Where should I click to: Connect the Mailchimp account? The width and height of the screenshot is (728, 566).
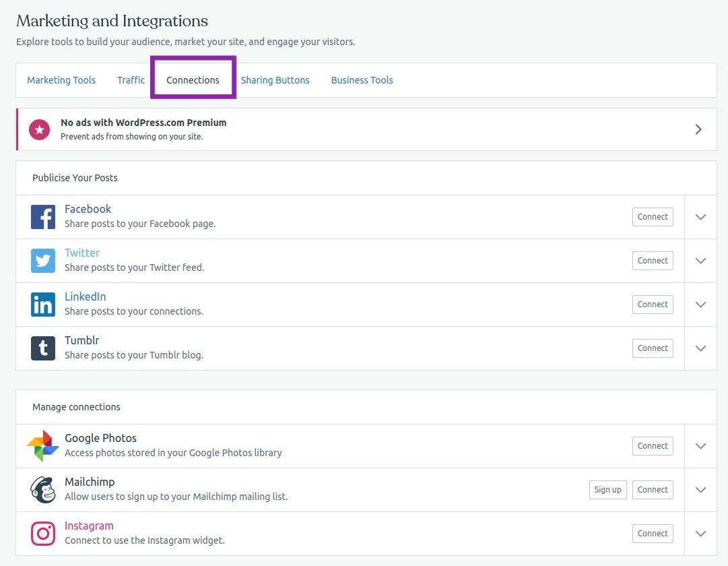click(x=653, y=490)
